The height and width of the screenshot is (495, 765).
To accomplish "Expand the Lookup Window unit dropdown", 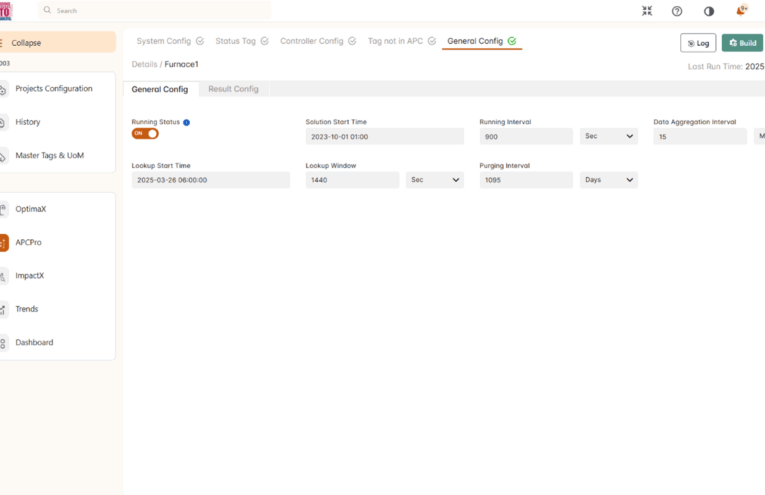I will pyautogui.click(x=435, y=180).
